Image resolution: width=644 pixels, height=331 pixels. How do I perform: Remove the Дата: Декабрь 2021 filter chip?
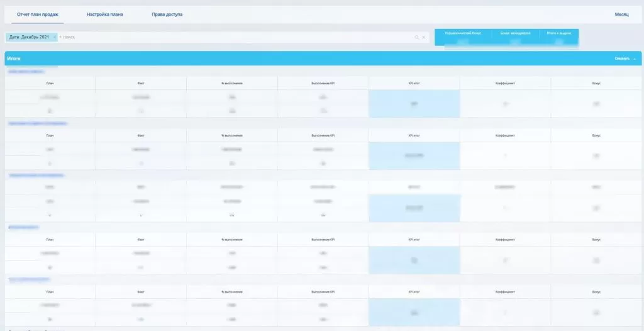(54, 37)
